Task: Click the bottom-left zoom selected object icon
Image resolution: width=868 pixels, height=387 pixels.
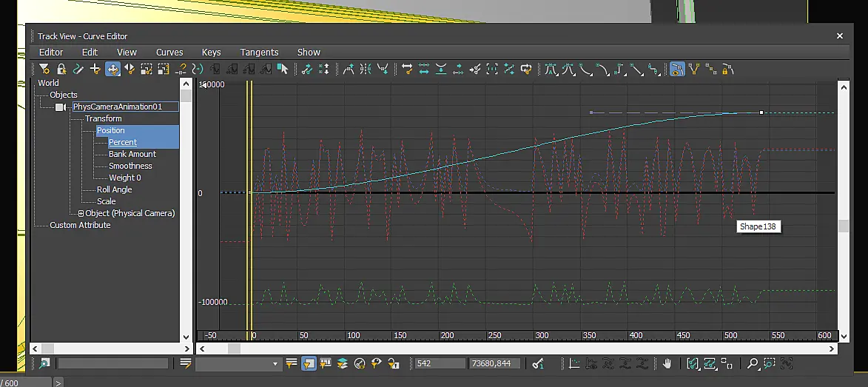Action: [44, 363]
